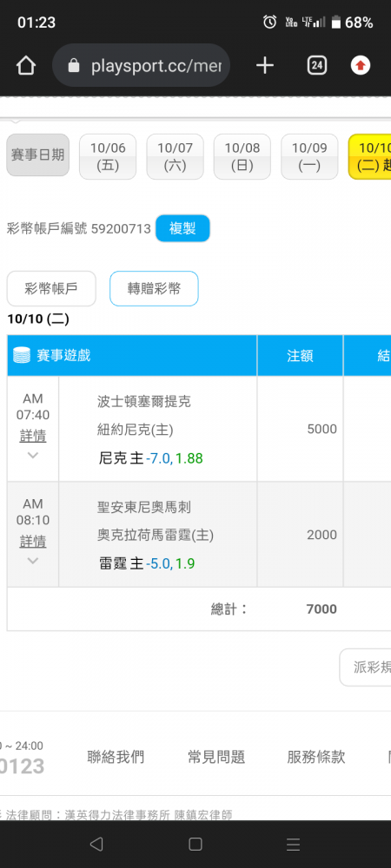The width and height of the screenshot is (391, 868).
Task: Tap the Android home square icon
Action: pyautogui.click(x=195, y=844)
